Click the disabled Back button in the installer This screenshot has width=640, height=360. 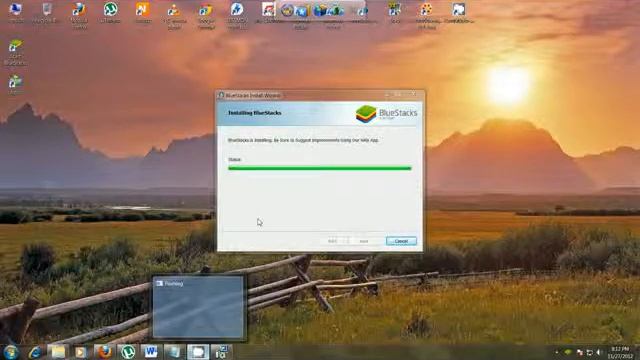333,241
